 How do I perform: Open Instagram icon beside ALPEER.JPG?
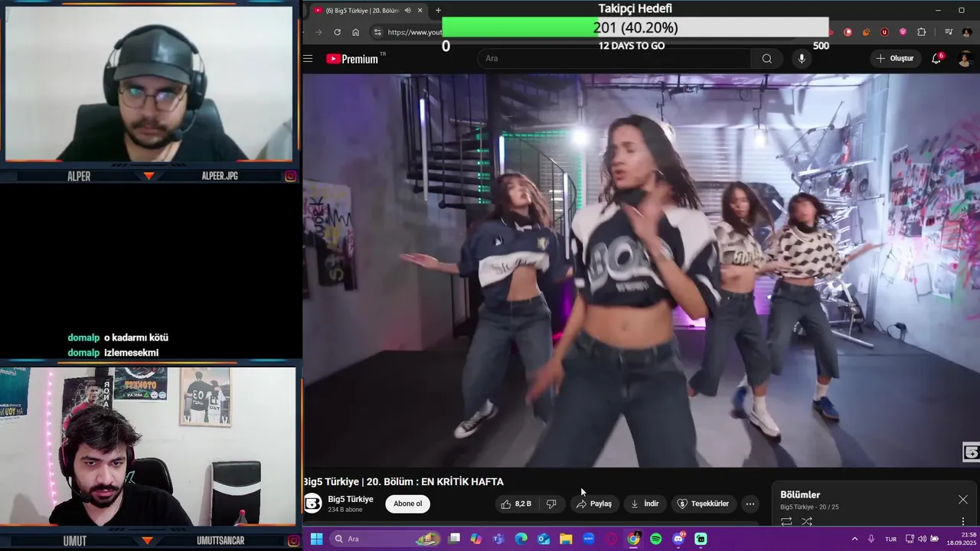pyautogui.click(x=290, y=176)
